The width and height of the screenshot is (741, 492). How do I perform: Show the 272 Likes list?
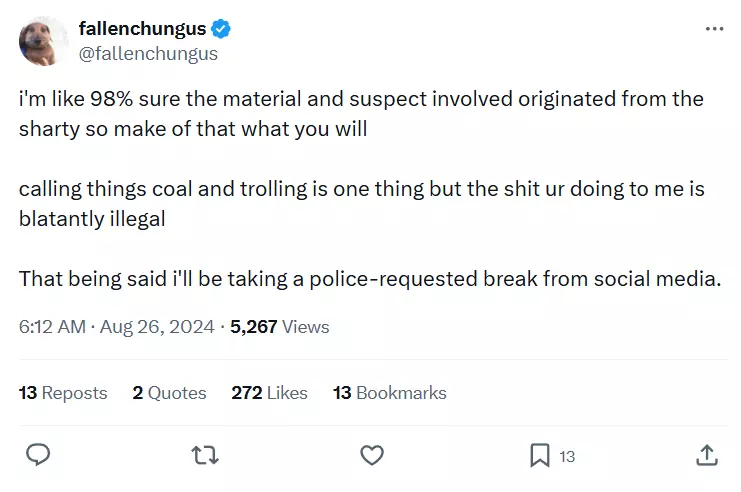click(269, 393)
